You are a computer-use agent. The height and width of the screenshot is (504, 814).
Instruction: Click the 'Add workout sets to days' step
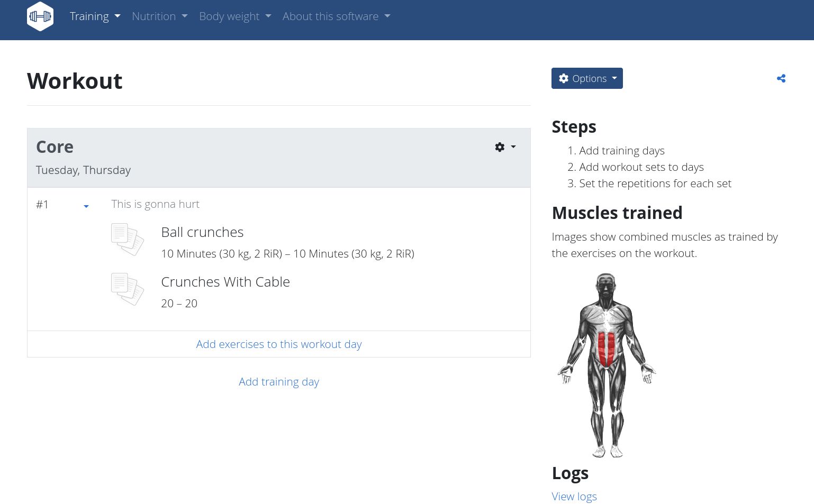641,167
